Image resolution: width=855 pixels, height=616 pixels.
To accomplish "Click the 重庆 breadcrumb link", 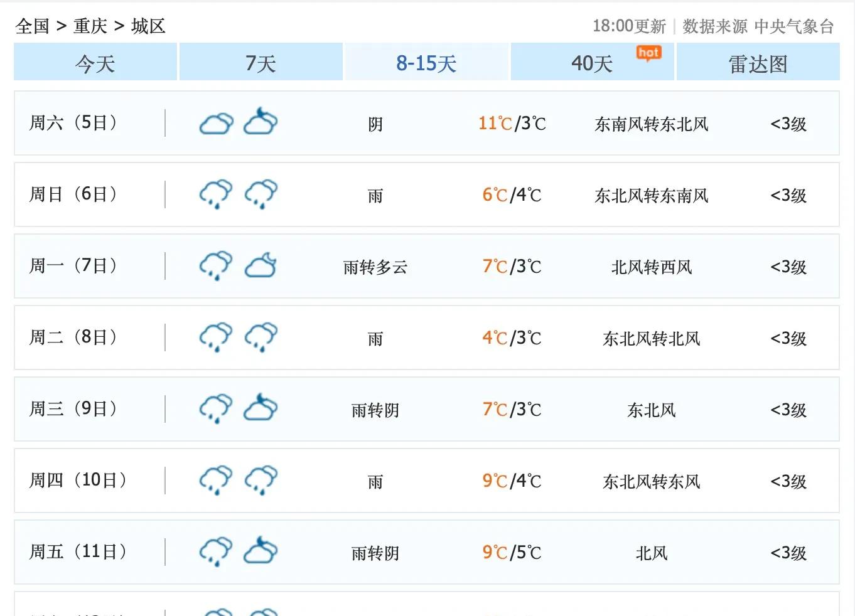I will pos(90,26).
